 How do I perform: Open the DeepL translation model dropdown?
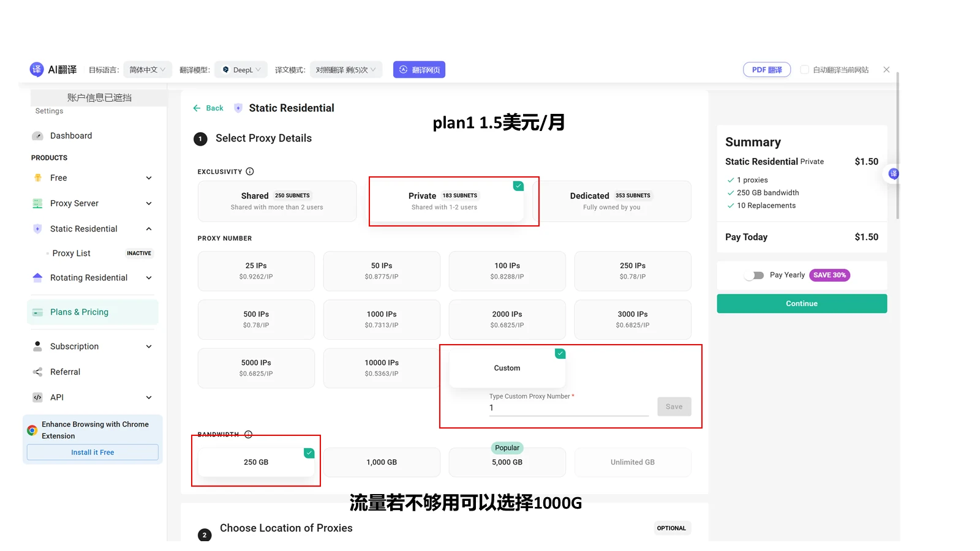coord(241,70)
